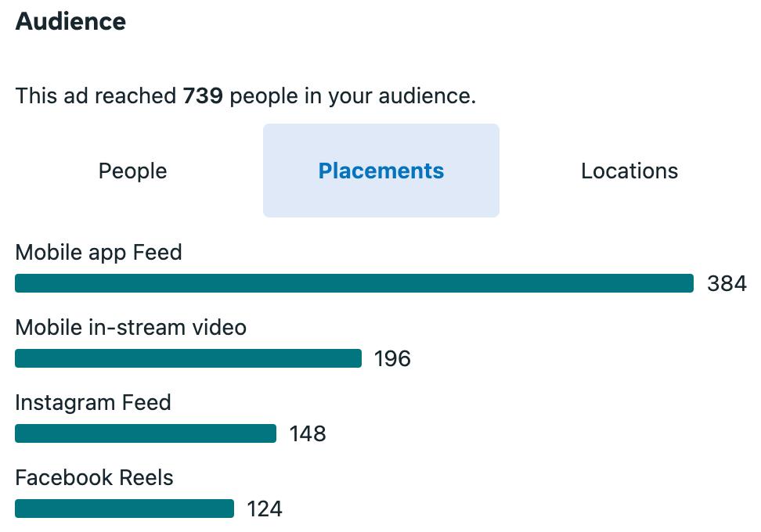
Task: Click the Instagram Feed label
Action: (x=93, y=402)
